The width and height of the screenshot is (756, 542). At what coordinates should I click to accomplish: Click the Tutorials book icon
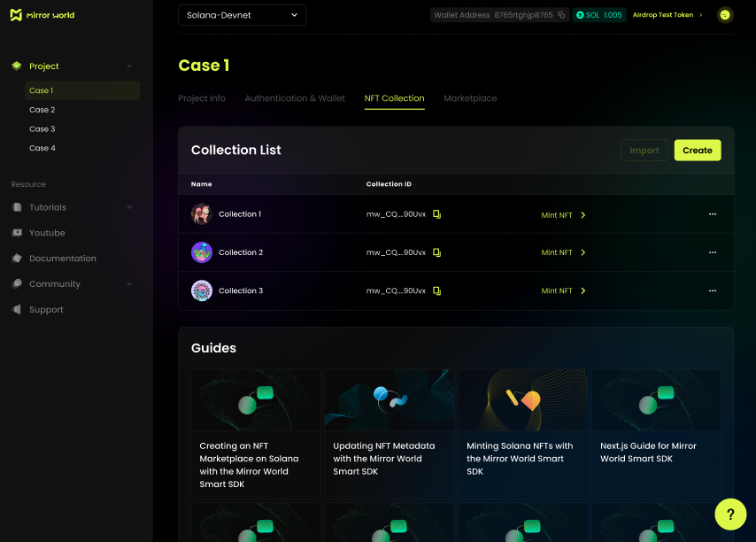(17, 207)
